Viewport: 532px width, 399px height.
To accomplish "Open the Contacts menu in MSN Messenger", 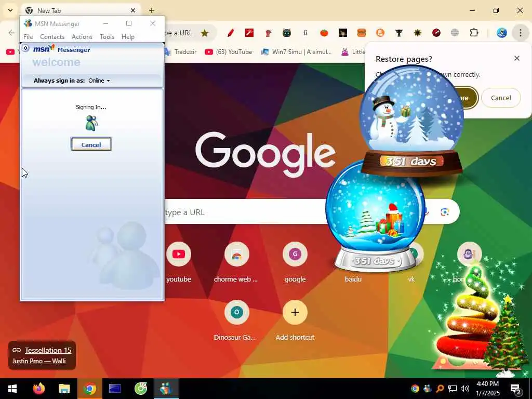I will point(52,37).
